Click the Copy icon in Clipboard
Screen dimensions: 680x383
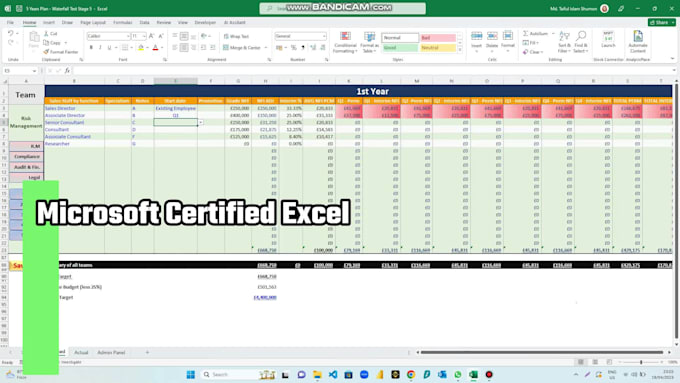(46, 43)
